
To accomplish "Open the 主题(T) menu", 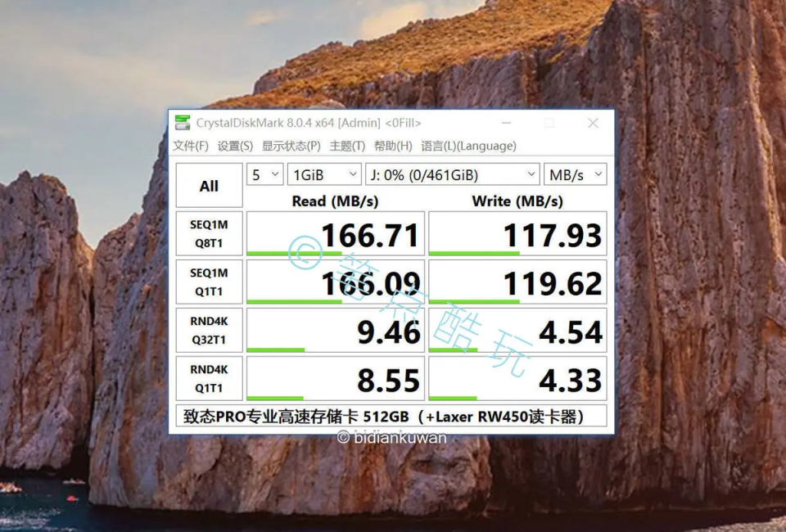I will click(x=347, y=146).
